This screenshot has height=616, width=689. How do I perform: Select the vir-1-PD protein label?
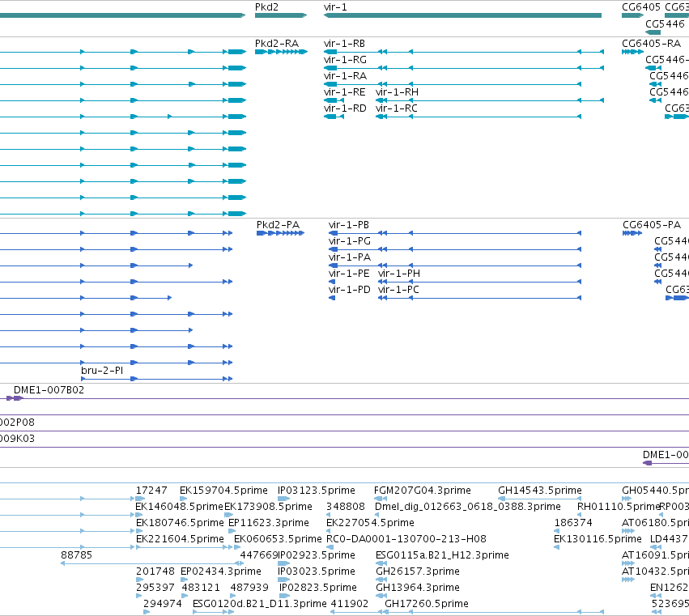pos(349,290)
